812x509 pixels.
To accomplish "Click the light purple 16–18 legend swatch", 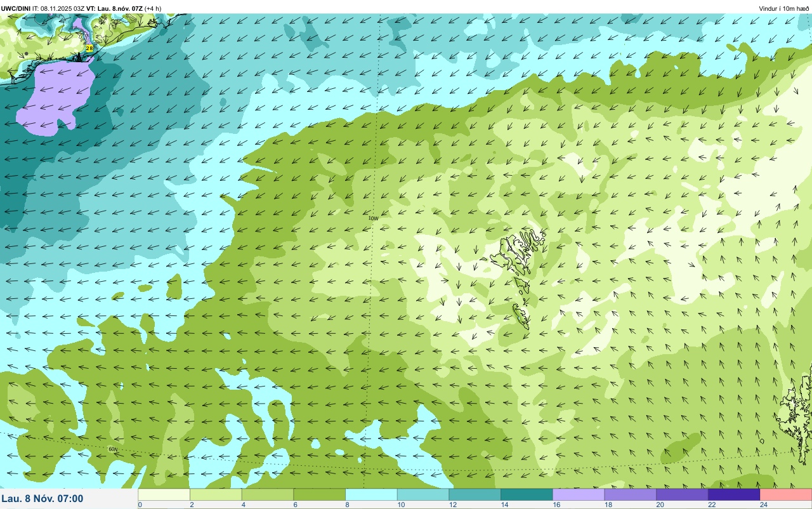I will 579,494.
